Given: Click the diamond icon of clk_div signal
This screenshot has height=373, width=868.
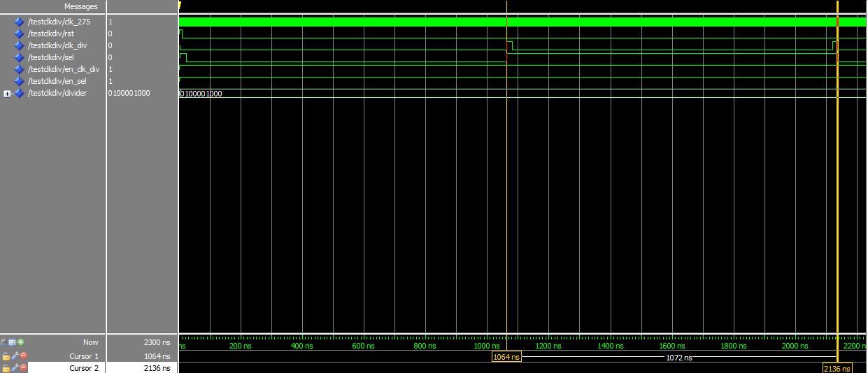Looking at the screenshot, I should pyautogui.click(x=20, y=45).
